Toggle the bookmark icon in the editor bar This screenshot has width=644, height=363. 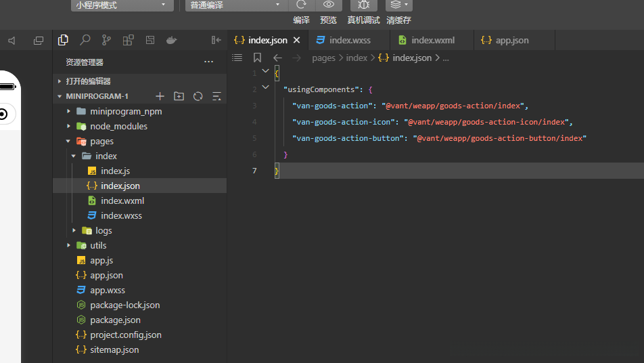click(x=257, y=58)
